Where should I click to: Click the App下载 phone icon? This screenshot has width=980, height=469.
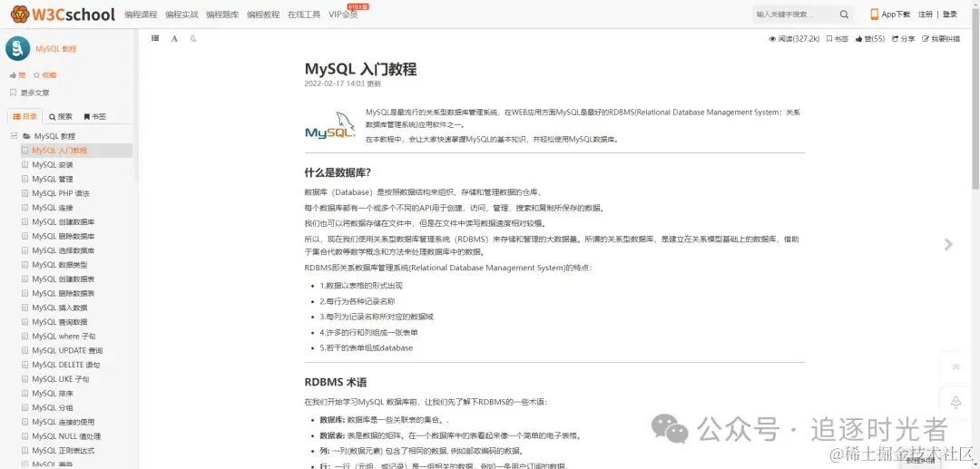(875, 15)
